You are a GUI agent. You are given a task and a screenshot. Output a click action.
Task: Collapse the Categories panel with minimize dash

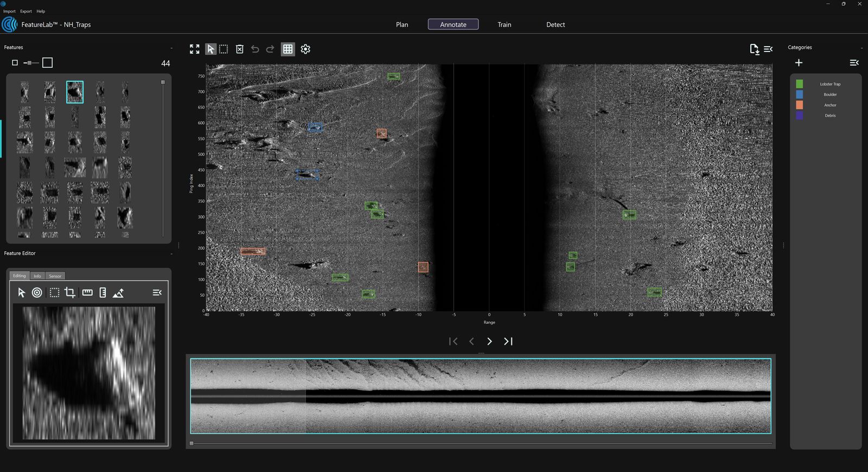point(861,48)
